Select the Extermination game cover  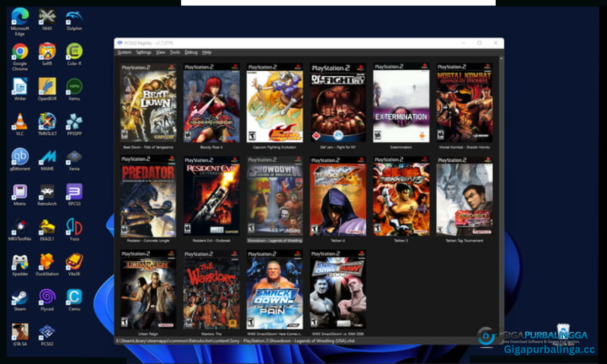point(401,103)
